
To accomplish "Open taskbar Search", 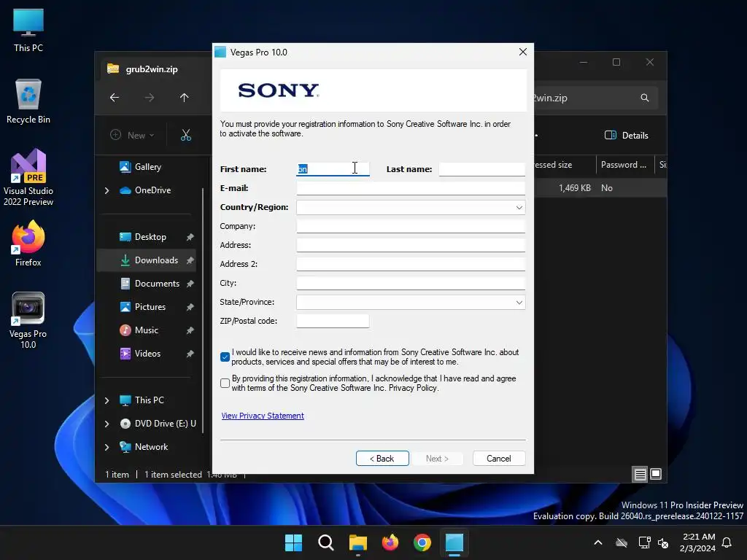I will click(326, 542).
